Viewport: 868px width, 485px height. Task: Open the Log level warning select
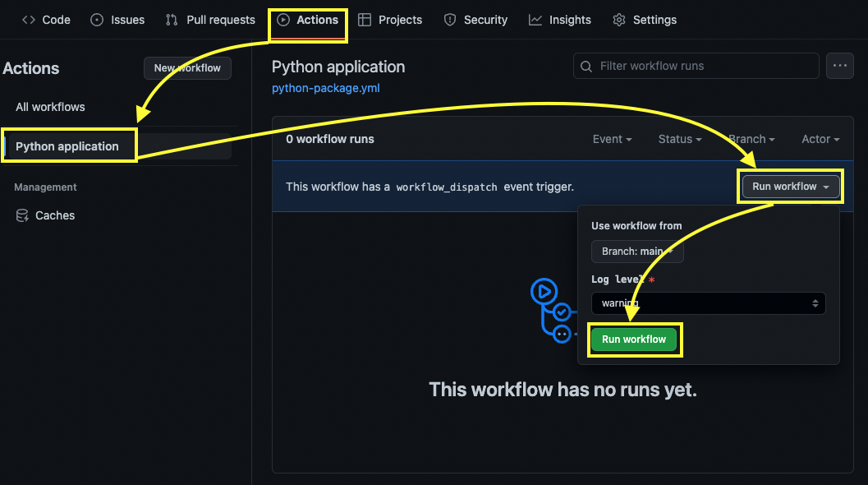coord(708,303)
